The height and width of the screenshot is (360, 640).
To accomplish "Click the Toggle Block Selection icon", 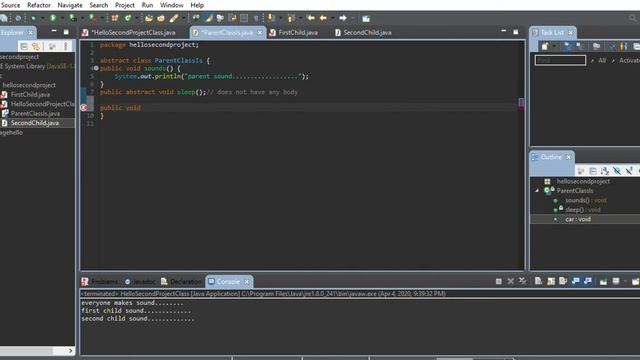I will tap(244, 18).
